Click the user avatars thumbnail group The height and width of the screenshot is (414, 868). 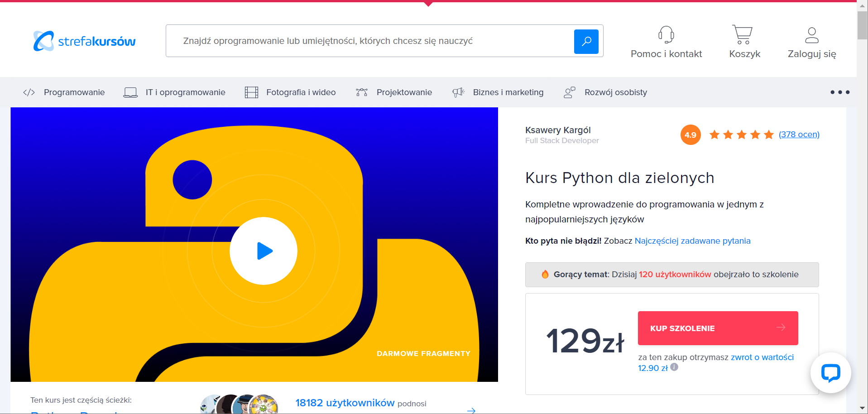pos(240,404)
